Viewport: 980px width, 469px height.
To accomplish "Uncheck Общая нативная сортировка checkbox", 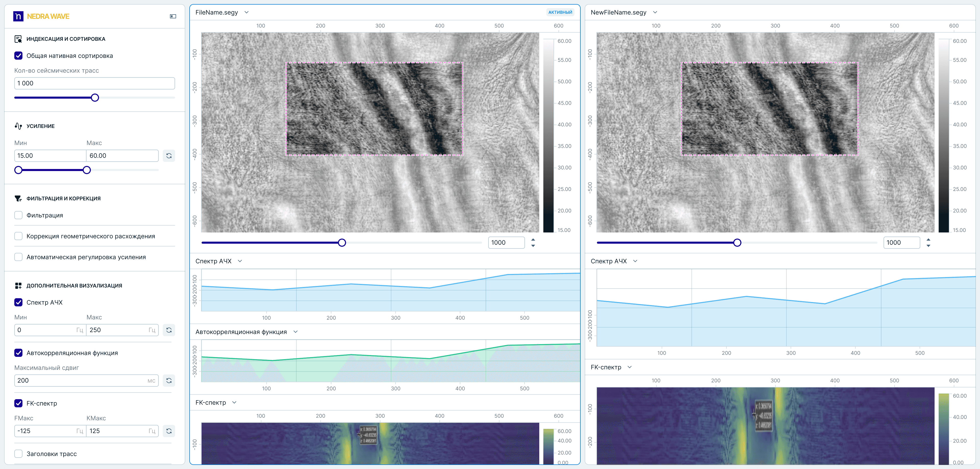I will coord(18,56).
